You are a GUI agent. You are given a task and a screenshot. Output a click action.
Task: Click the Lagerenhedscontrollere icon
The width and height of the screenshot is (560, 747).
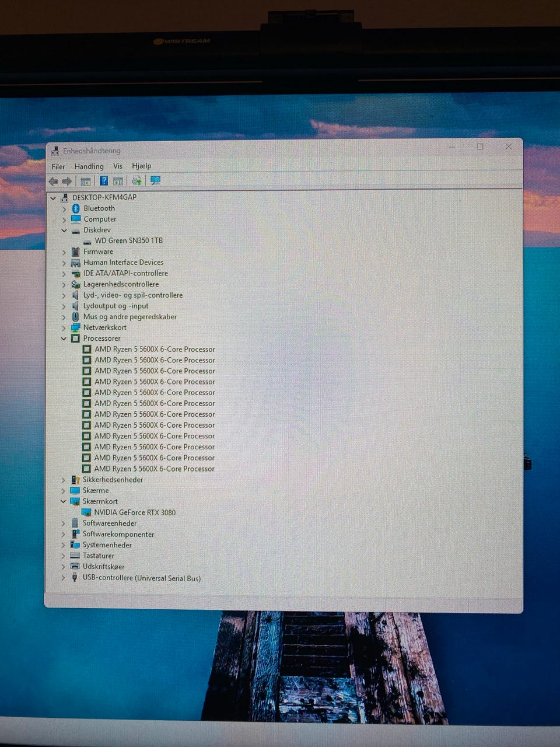pyautogui.click(x=75, y=284)
